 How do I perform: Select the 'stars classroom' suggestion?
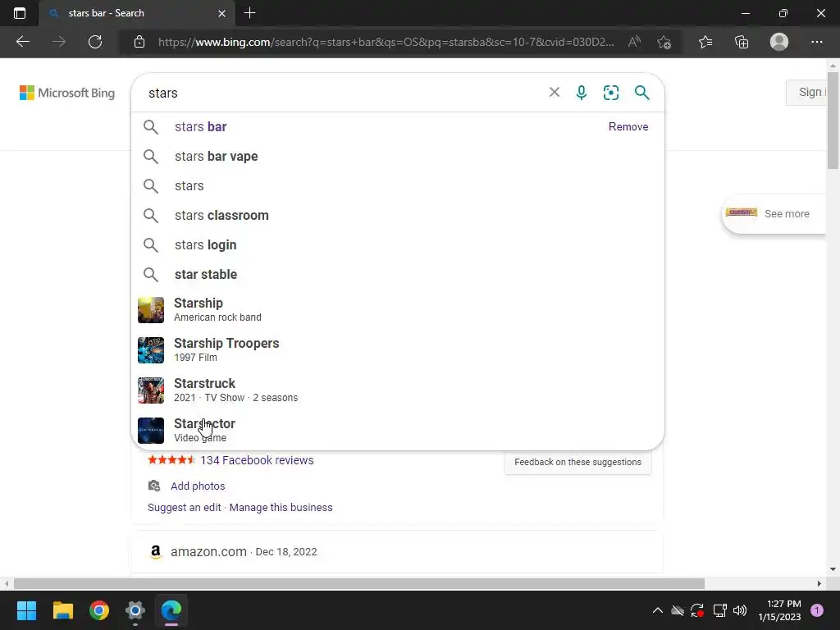[x=398, y=216]
